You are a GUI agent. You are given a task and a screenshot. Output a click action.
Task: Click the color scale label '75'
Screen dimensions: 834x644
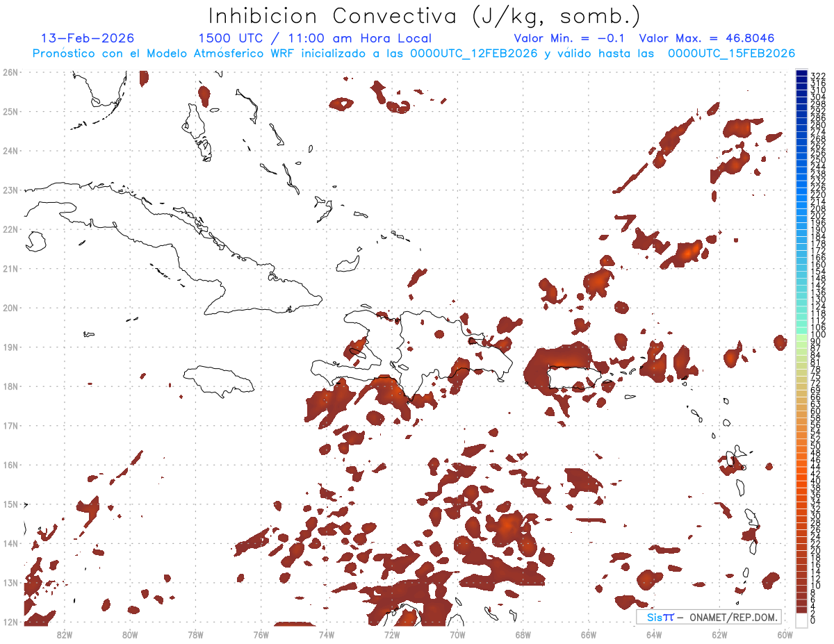pos(816,376)
